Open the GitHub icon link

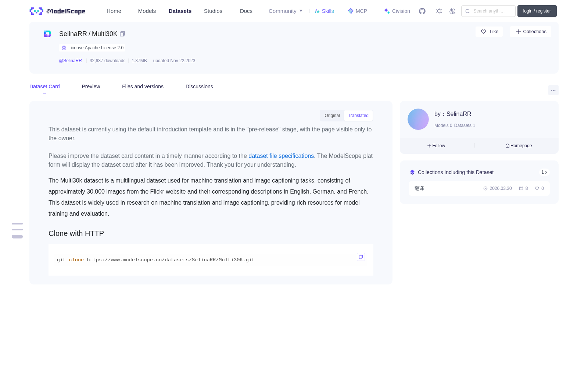point(422,11)
